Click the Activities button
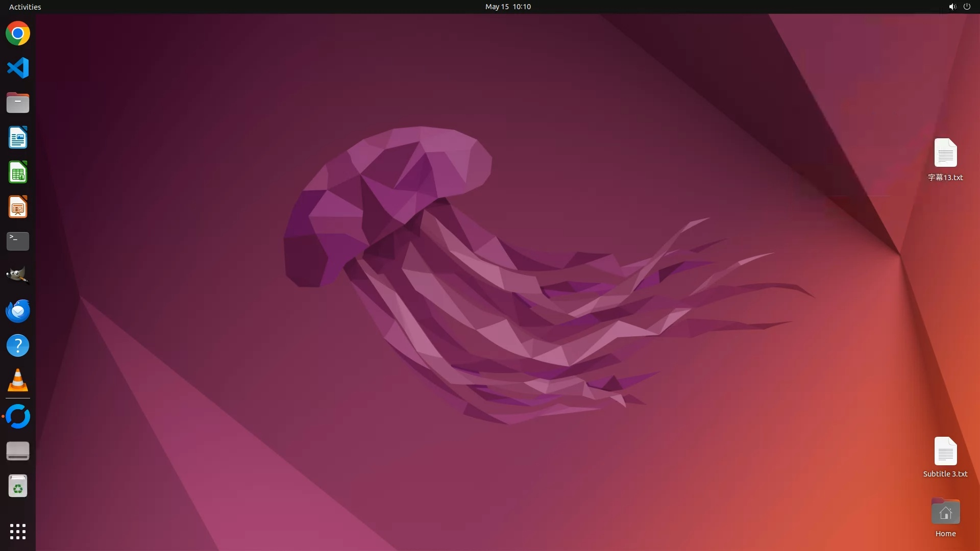This screenshot has height=551, width=980. click(25, 7)
